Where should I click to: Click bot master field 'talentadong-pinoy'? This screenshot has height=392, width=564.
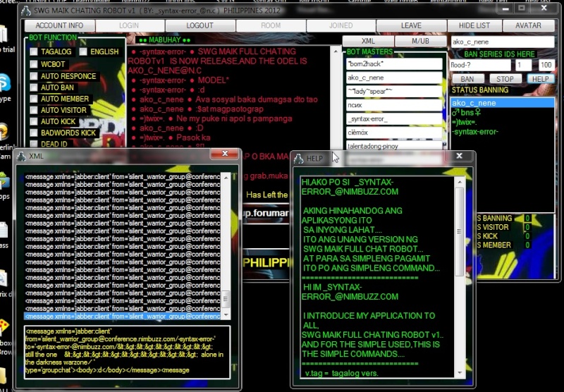[394, 146]
